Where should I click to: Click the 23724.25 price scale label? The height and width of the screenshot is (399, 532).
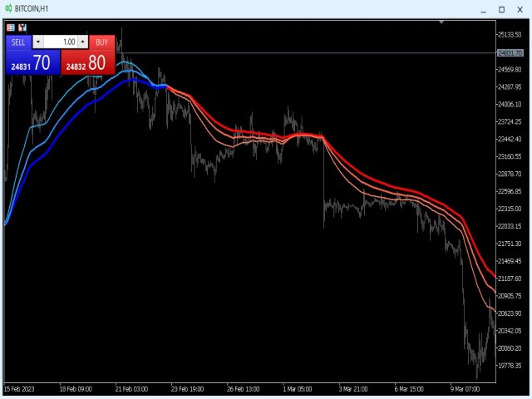click(510, 122)
